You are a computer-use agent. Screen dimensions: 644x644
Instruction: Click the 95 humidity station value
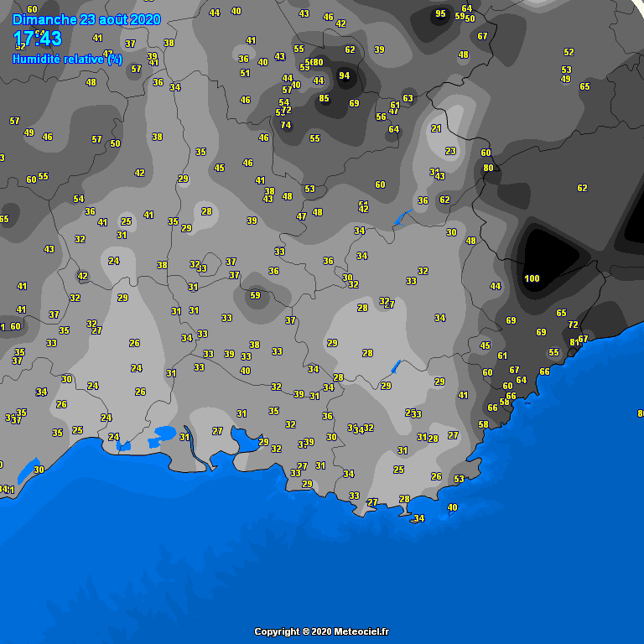coord(440,13)
